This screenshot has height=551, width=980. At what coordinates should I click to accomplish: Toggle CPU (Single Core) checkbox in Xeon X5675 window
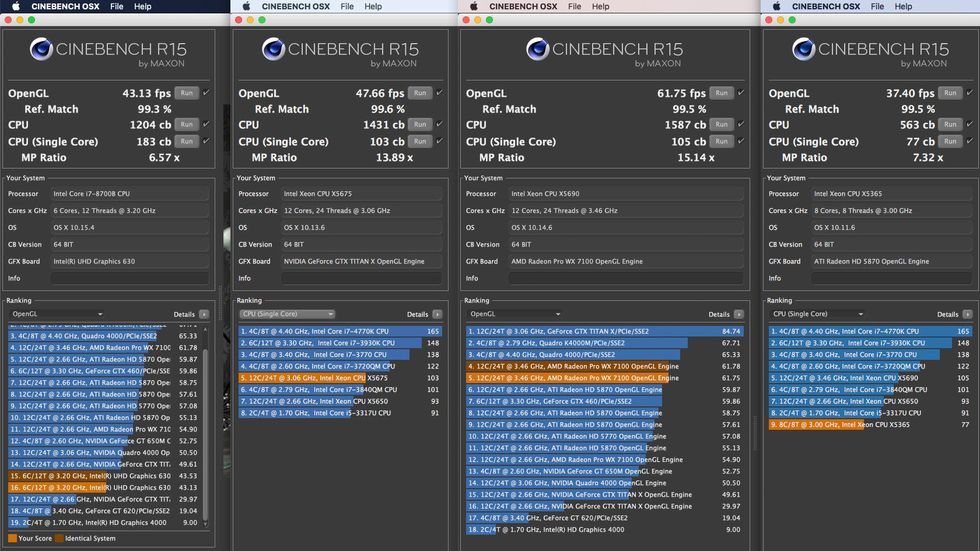click(439, 141)
